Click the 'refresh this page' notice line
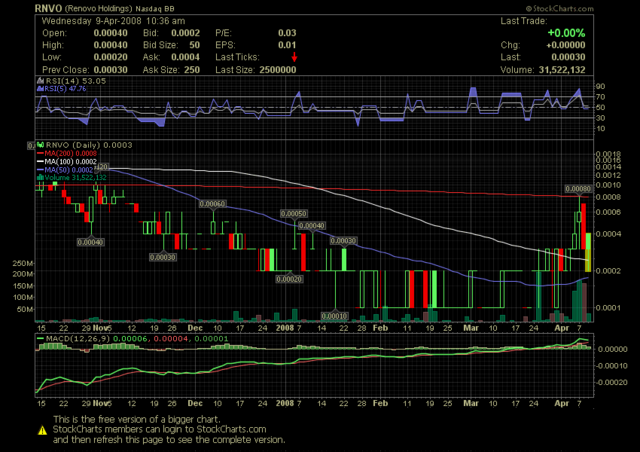 [169, 440]
